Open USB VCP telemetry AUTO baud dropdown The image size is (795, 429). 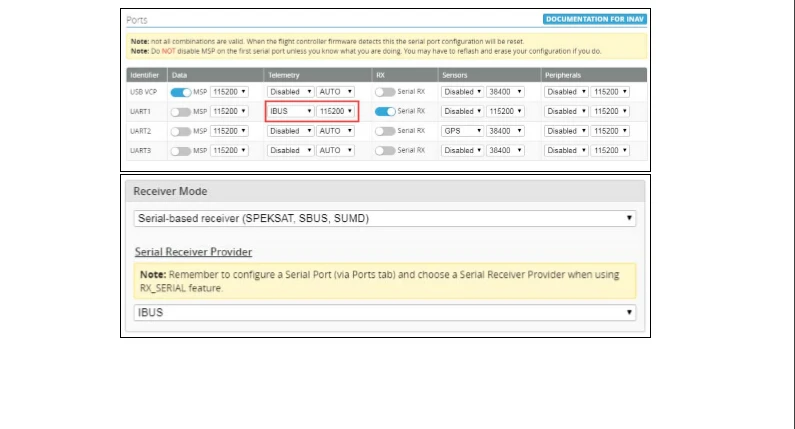pos(335,92)
